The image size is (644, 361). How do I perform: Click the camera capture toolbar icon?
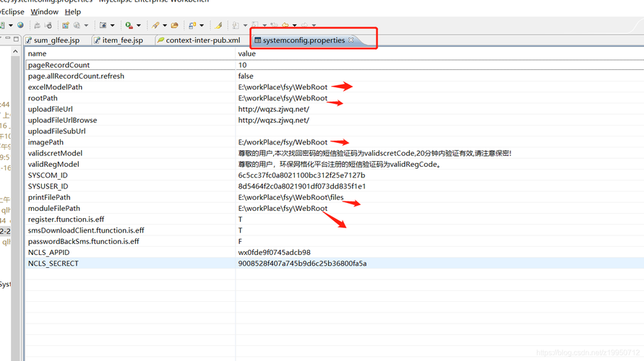click(x=103, y=25)
